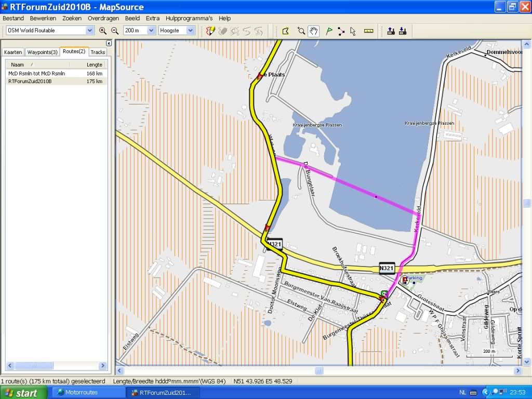Switch to the Kaarten tab
Image resolution: width=532 pixels, height=399 pixels.
click(13, 52)
